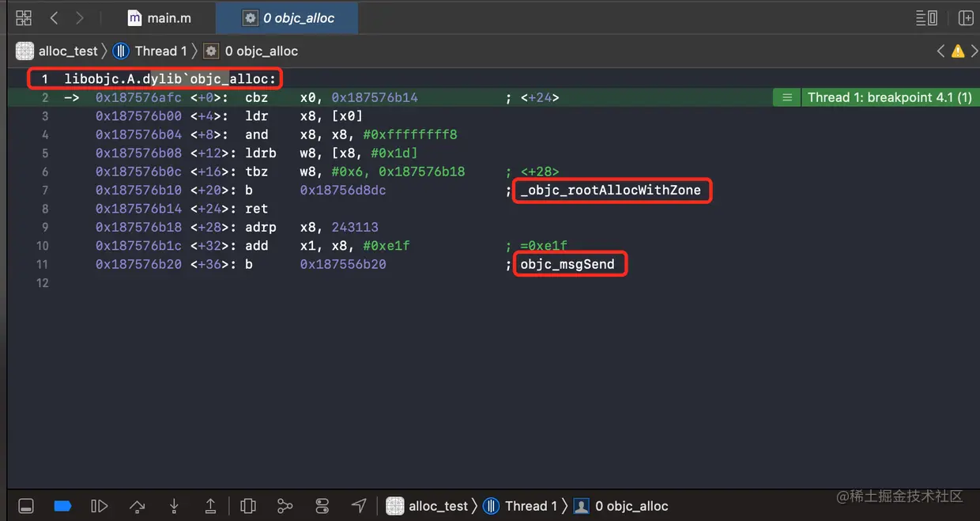Click the tbz instruction on line 6

coord(257,172)
